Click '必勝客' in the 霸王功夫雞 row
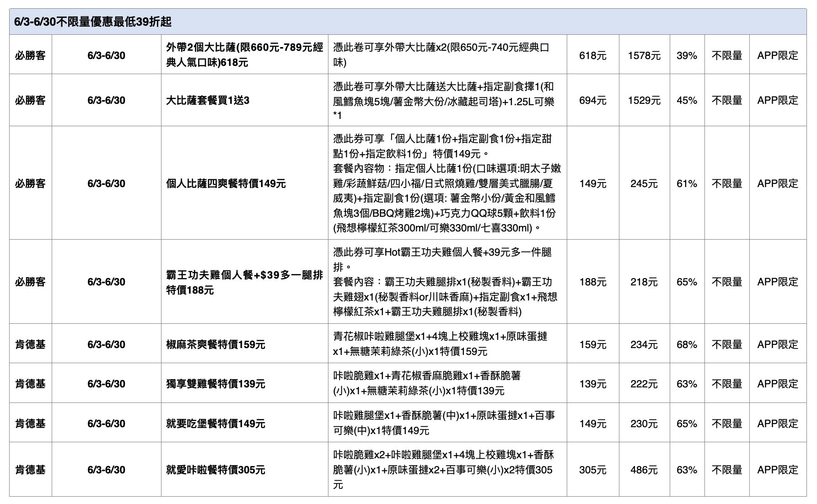Screen dimensions: 817x504 tap(31, 282)
